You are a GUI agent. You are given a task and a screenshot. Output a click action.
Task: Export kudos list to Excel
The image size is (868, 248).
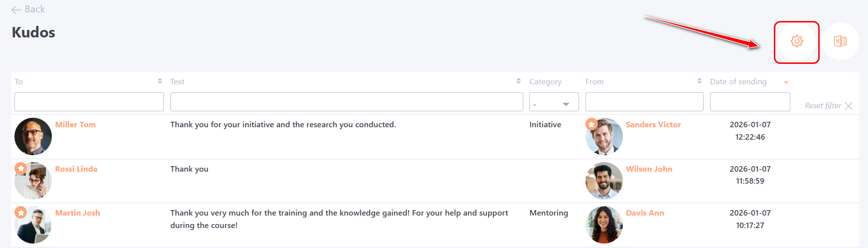[840, 41]
